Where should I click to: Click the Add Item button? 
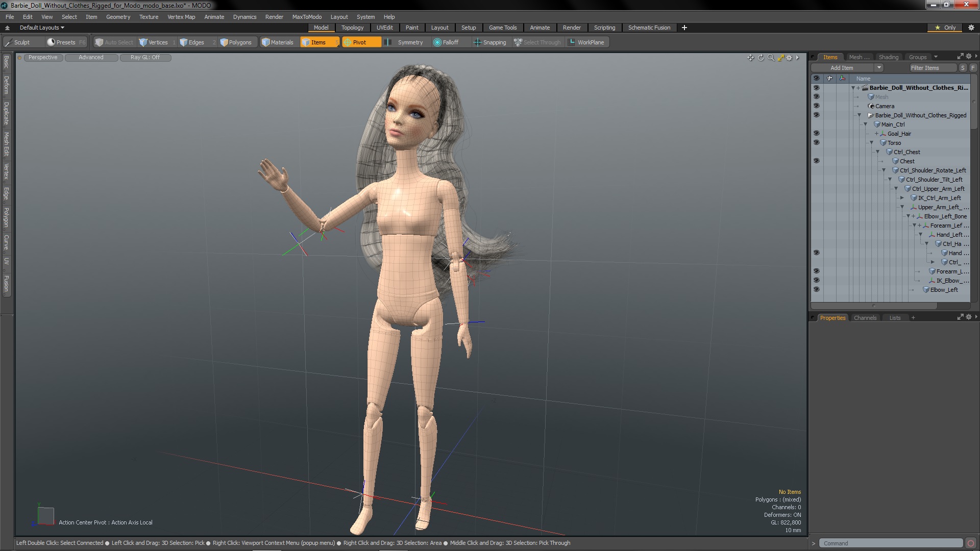[x=842, y=68]
